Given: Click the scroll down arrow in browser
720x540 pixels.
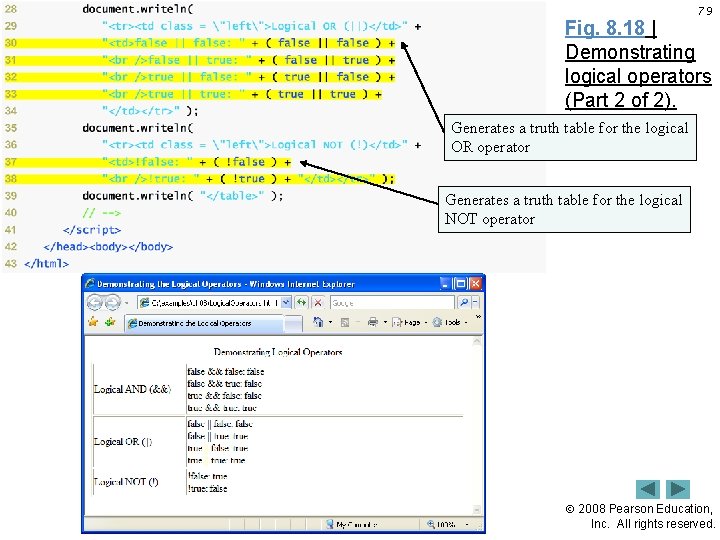Looking at the screenshot, I should pyautogui.click(x=477, y=509).
